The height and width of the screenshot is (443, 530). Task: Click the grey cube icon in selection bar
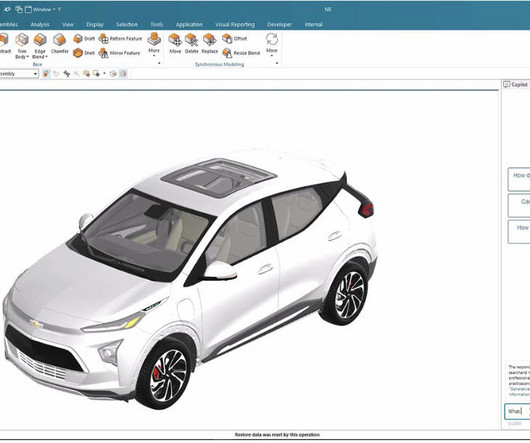[x=113, y=73]
